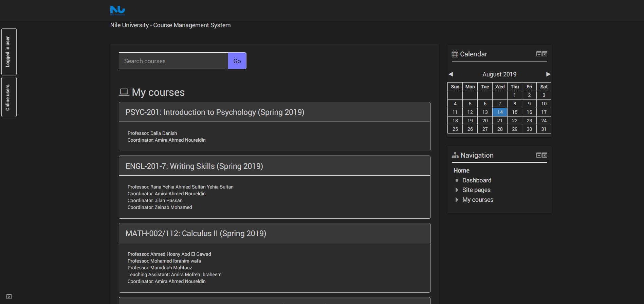Select day 1 in the calendar
The width and height of the screenshot is (644, 304).
pos(515,95)
